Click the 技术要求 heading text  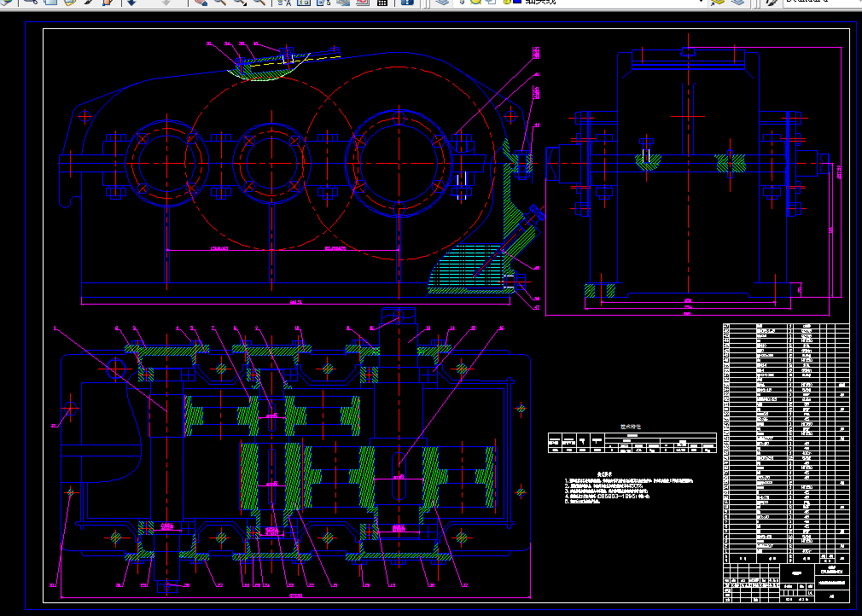pos(604,474)
